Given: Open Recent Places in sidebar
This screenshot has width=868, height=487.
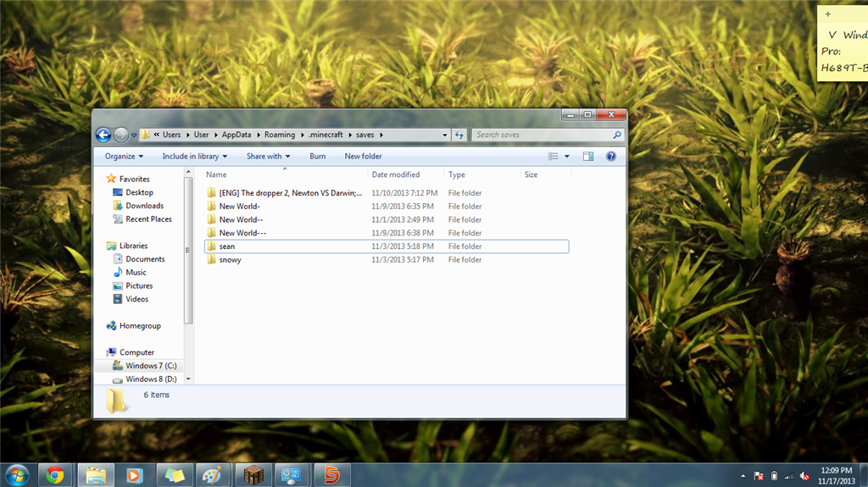Looking at the screenshot, I should pyautogui.click(x=148, y=219).
